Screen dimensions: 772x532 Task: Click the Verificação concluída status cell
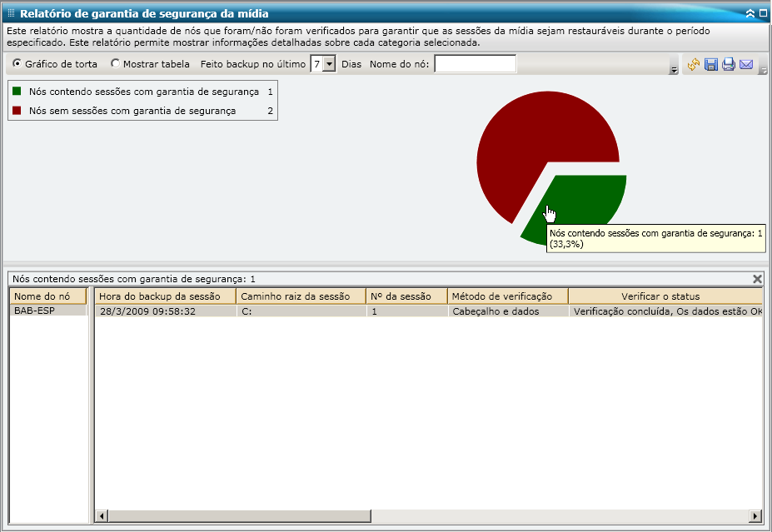[665, 311]
